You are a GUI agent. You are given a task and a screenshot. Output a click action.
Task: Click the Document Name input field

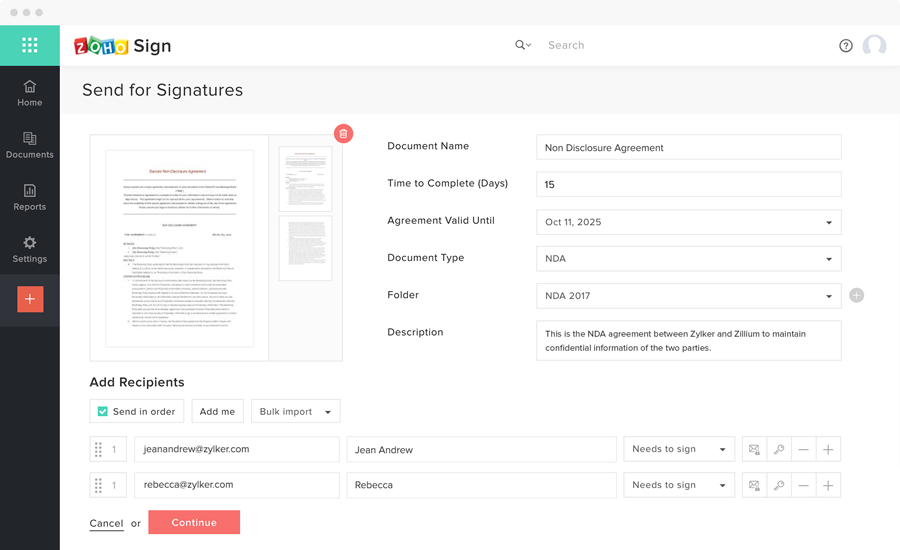(x=688, y=148)
